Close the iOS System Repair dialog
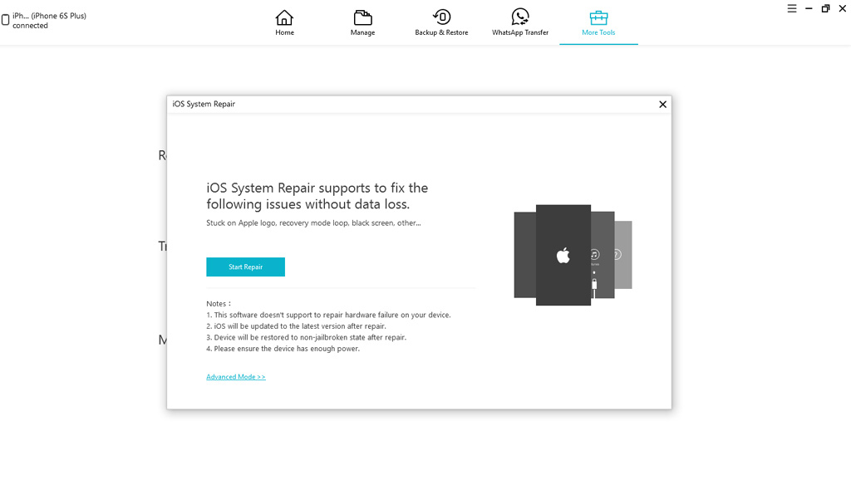851x504 pixels. 662,104
